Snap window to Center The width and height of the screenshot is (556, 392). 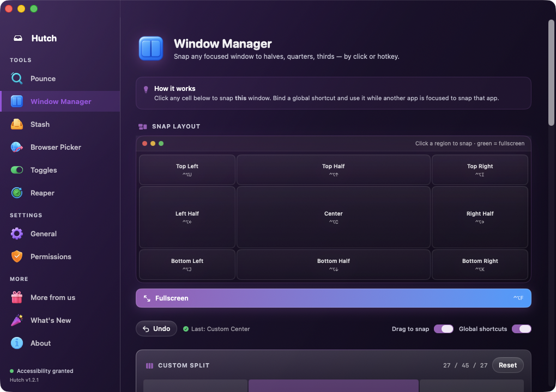pos(333,217)
